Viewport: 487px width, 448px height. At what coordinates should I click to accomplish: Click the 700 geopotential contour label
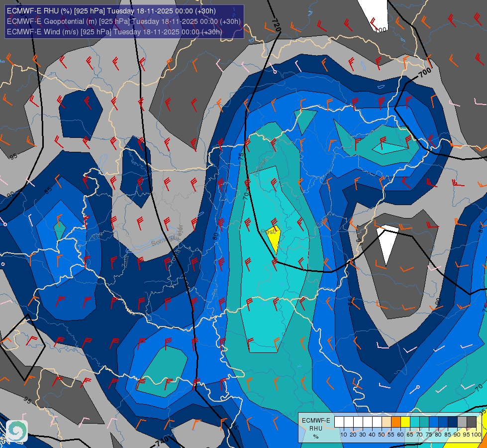coord(425,73)
